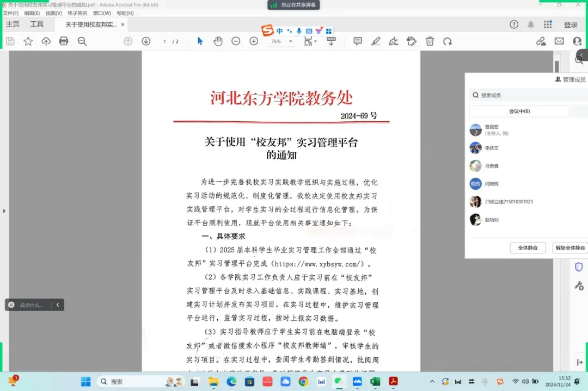This screenshot has height=391, width=588.
Task: Click the 解除全体静音 button
Action: click(570, 248)
